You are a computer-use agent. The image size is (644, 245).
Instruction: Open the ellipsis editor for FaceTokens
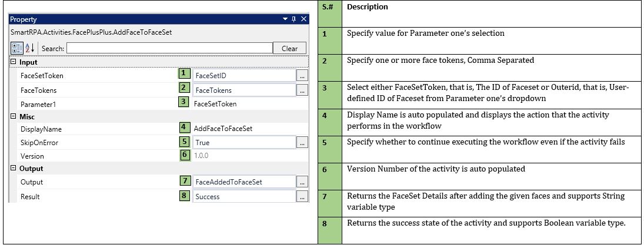coord(302,90)
